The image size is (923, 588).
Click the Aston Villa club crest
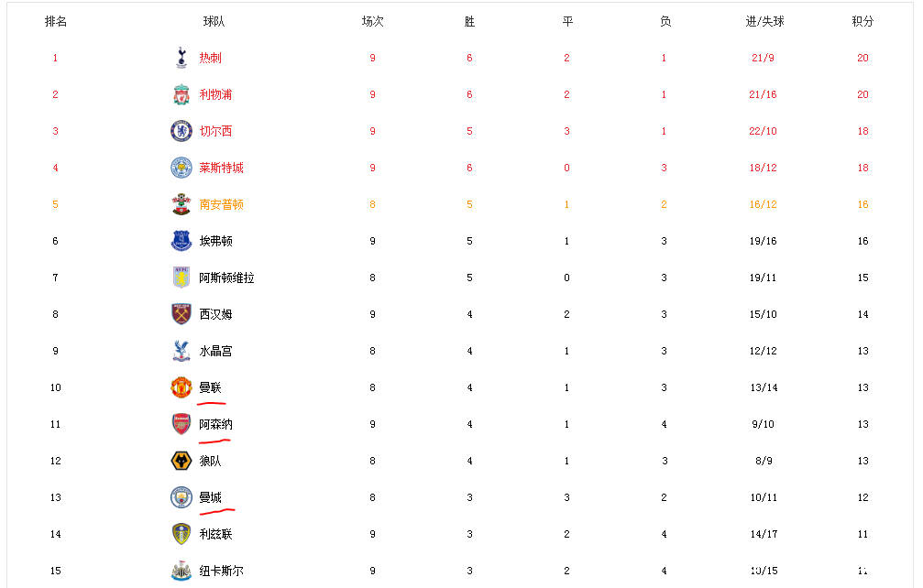tap(181, 278)
